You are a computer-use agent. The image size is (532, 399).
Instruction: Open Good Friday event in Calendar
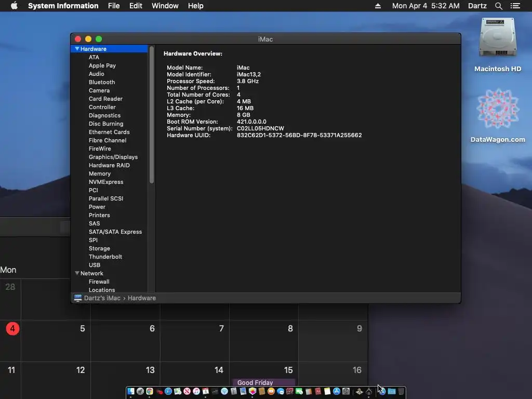point(263,382)
